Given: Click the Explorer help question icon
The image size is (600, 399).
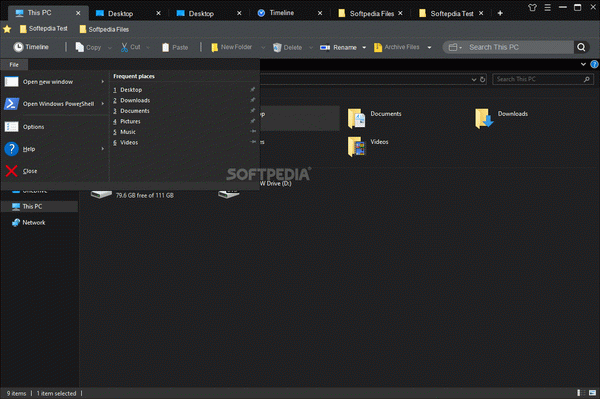Looking at the screenshot, I should click(x=594, y=64).
